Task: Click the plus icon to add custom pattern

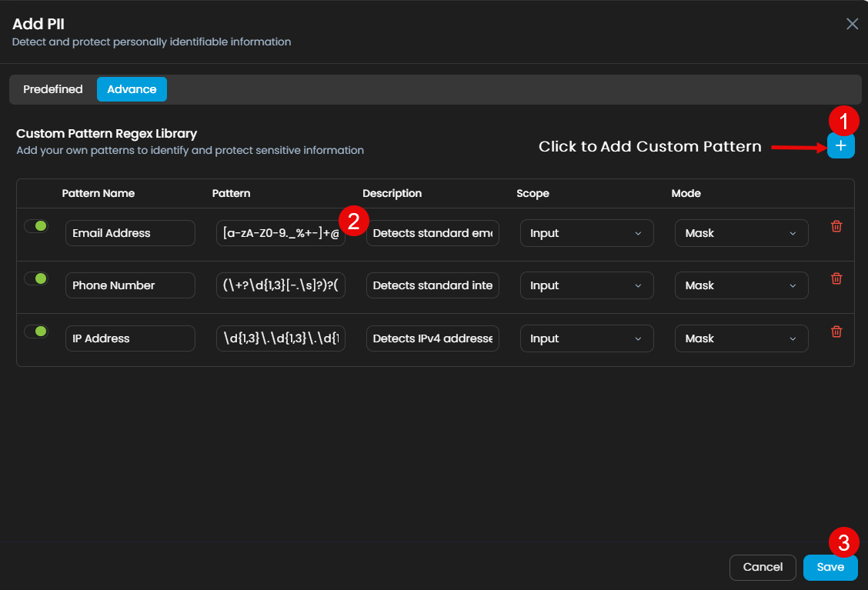Action: [x=840, y=145]
